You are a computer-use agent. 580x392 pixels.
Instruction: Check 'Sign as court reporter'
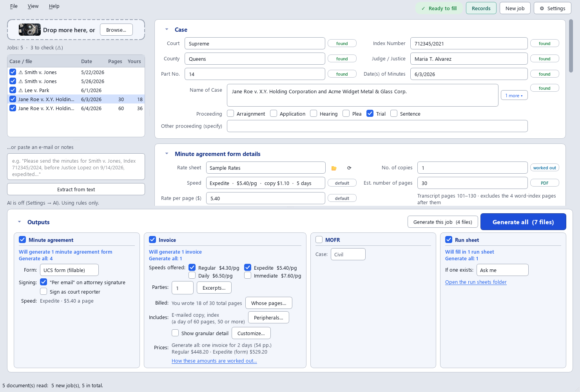(x=43, y=291)
